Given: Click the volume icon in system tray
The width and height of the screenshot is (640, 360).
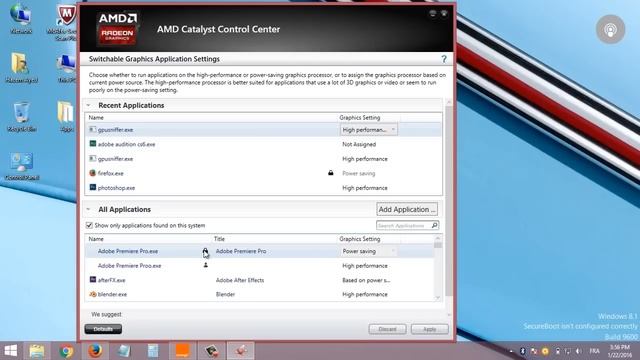Looking at the screenshot, I should point(578,351).
